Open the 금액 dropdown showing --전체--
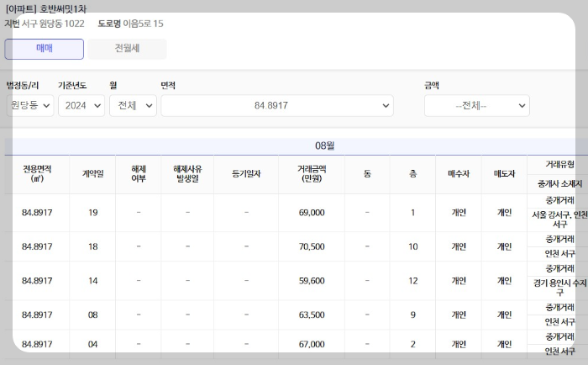 [x=477, y=105]
